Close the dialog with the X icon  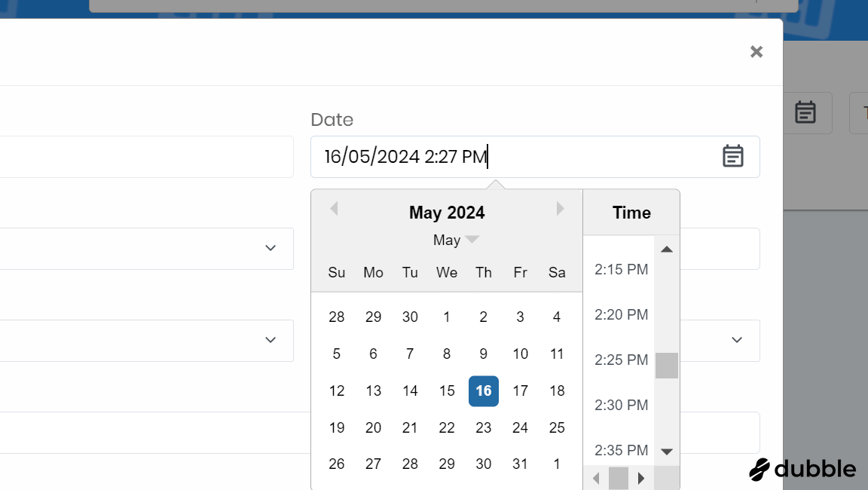[x=756, y=51]
